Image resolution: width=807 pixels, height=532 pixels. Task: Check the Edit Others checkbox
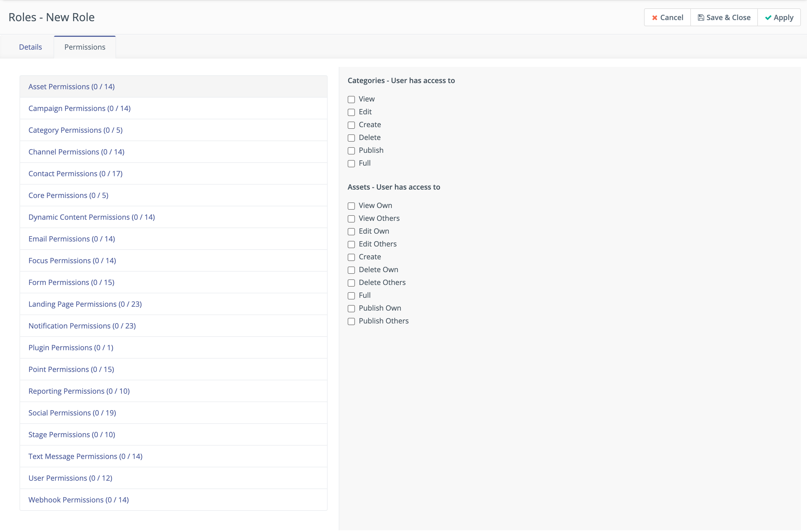click(351, 244)
